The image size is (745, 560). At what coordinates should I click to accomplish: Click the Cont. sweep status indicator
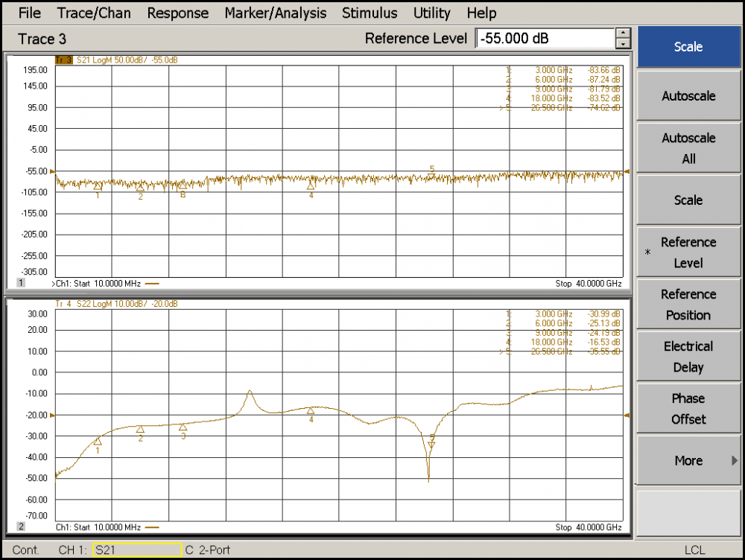(x=26, y=550)
